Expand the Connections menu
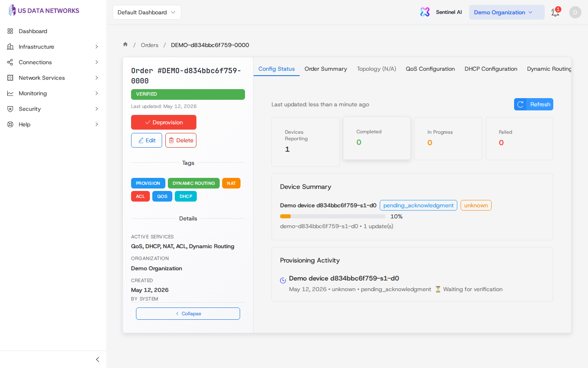Screen dimensions: 588x368 97,62
